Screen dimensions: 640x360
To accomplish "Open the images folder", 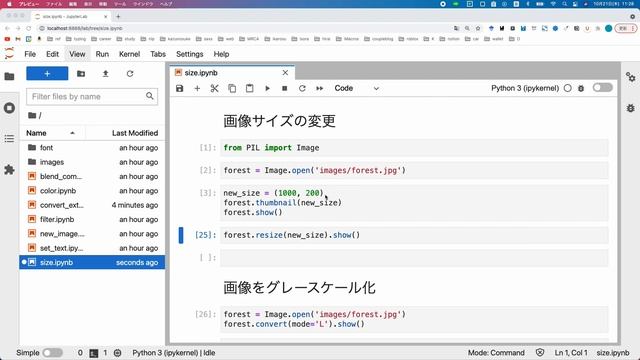I will click(92, 162).
